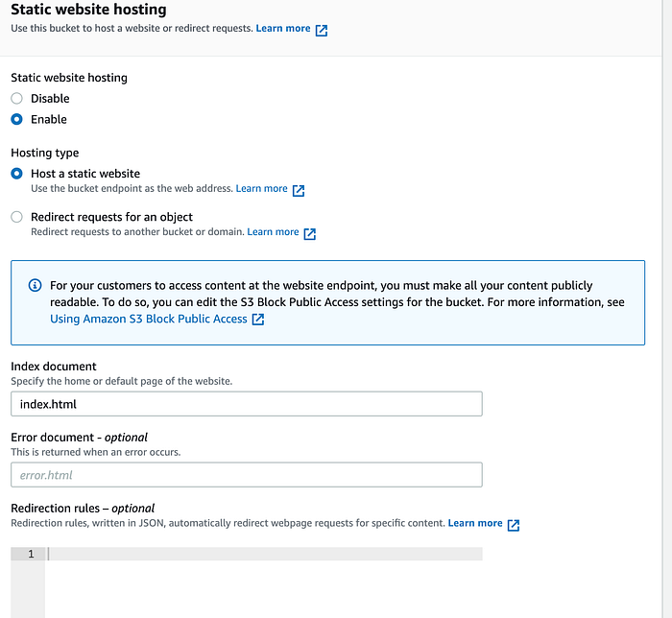Choose Host a static website option
The image size is (672, 618).
[x=16, y=174]
